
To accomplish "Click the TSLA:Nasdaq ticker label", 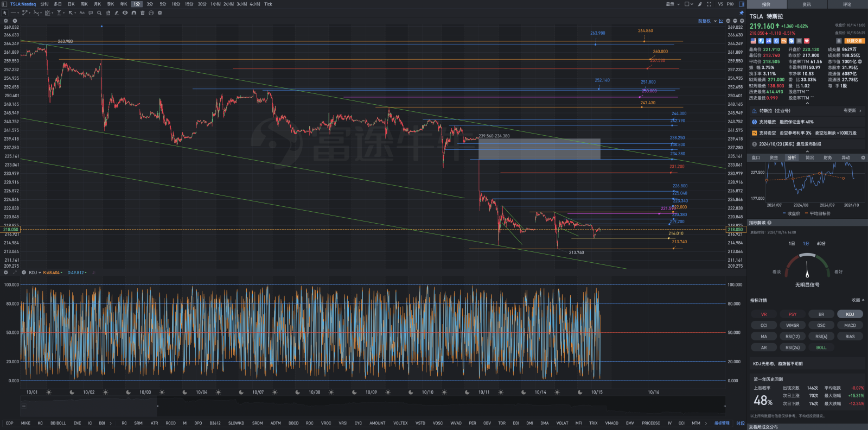I will 23,4.
